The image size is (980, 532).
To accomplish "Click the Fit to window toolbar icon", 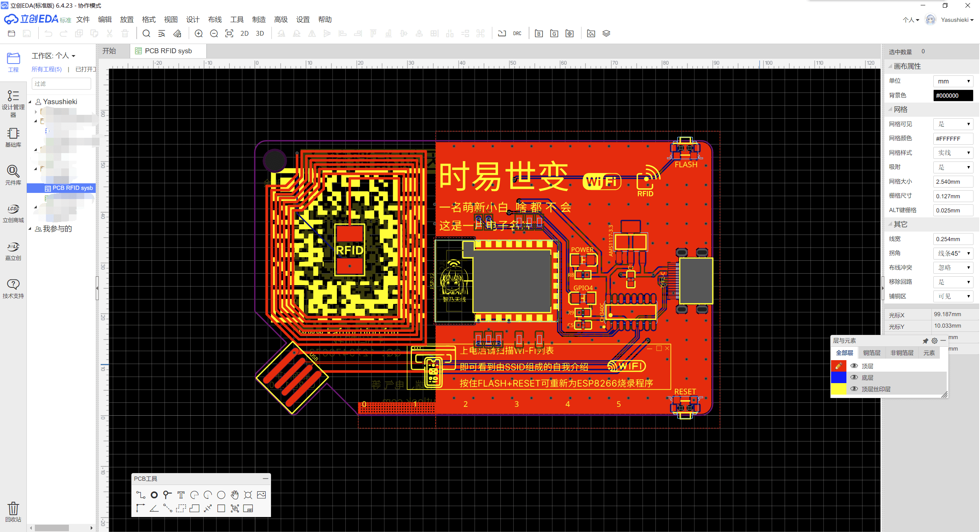I will [229, 34].
